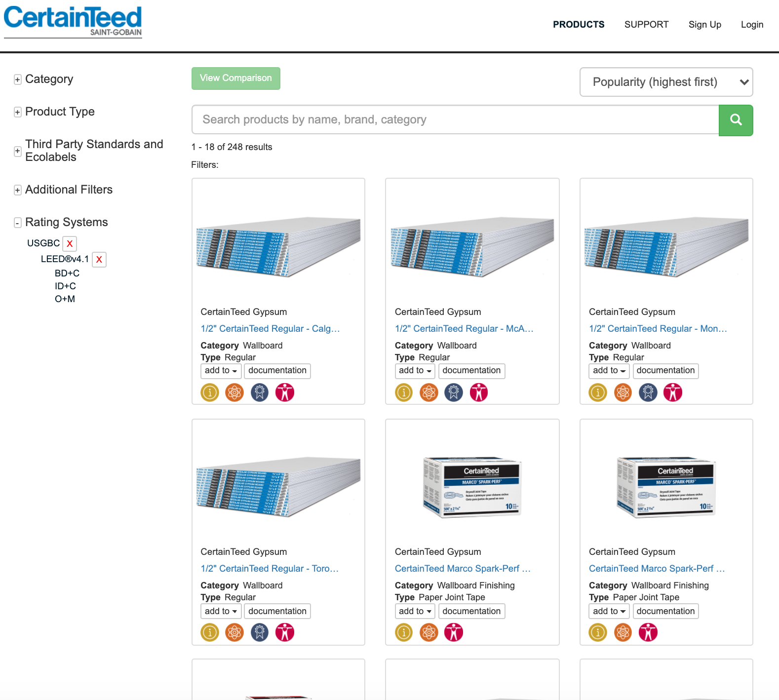This screenshot has height=700, width=779.
Task: Expand the Category filter section
Action: (18, 79)
